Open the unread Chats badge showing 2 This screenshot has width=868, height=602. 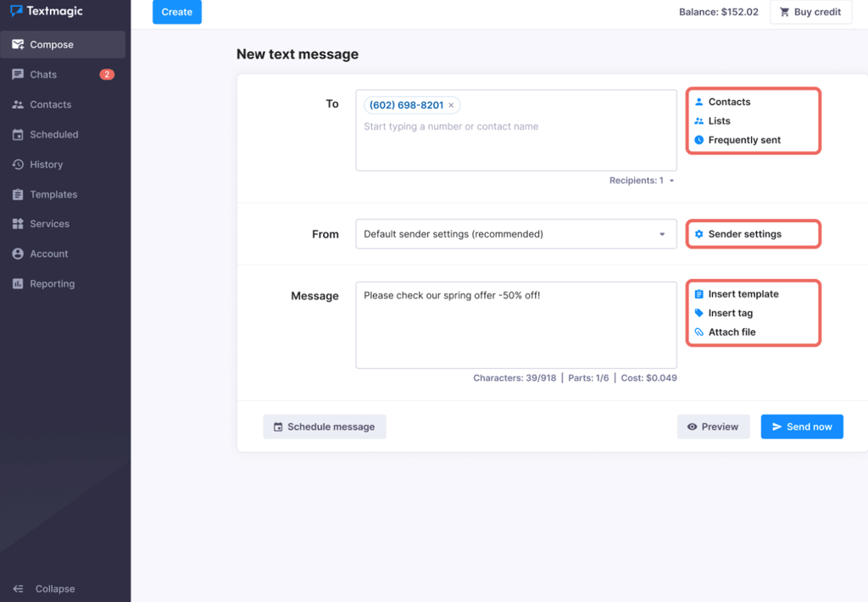pos(107,75)
